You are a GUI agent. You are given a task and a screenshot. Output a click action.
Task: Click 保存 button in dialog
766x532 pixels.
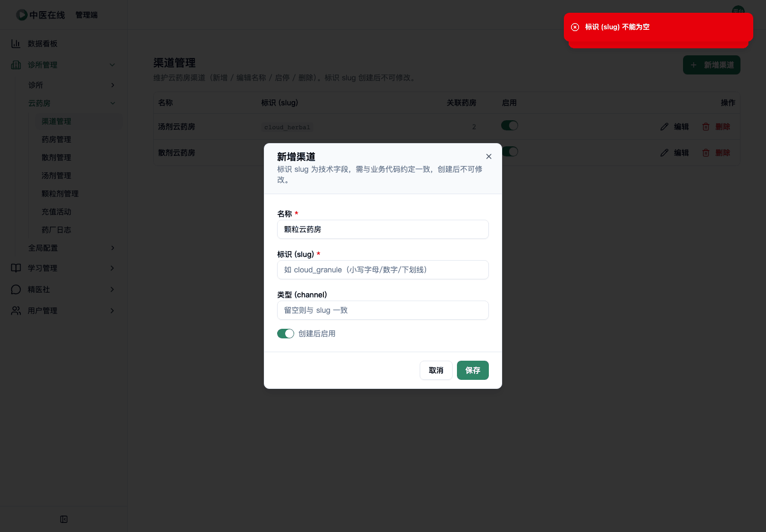pos(473,370)
